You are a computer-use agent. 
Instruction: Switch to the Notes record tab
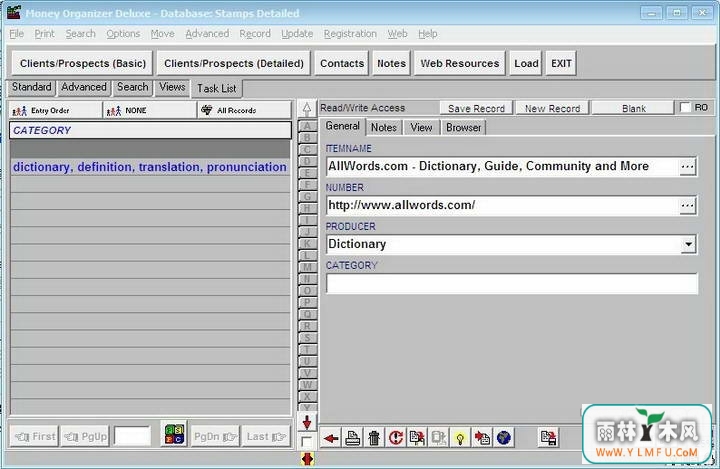pyautogui.click(x=384, y=127)
